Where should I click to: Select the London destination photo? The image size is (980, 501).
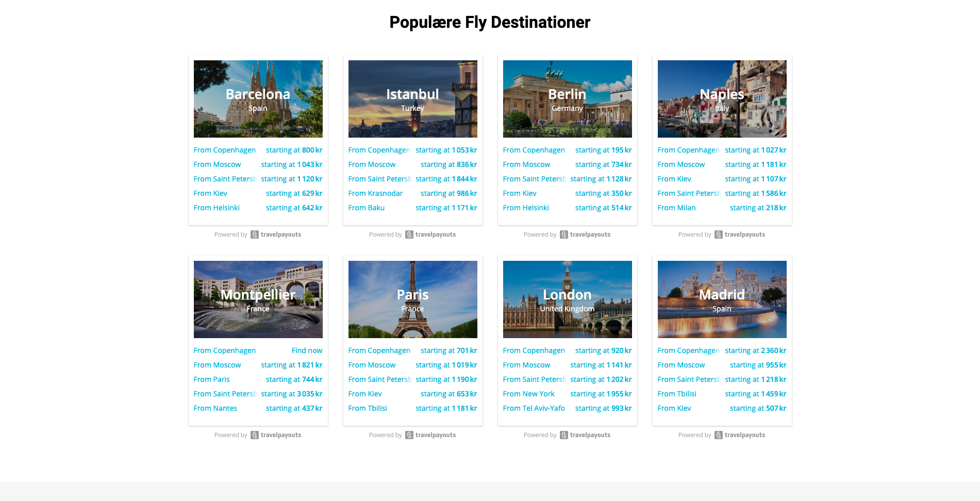point(567,299)
